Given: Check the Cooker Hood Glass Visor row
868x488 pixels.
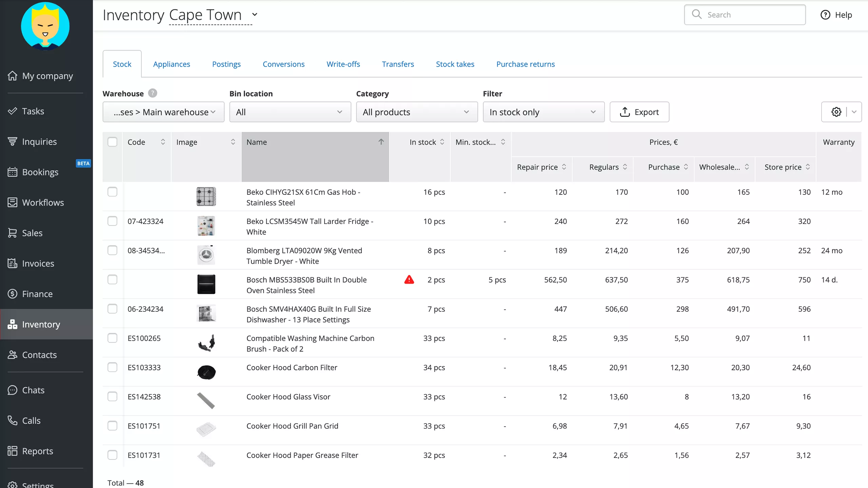Looking at the screenshot, I should tap(112, 396).
